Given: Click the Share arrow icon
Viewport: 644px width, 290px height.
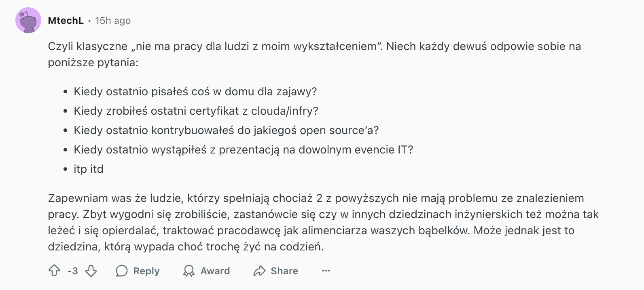Looking at the screenshot, I should click(x=259, y=271).
